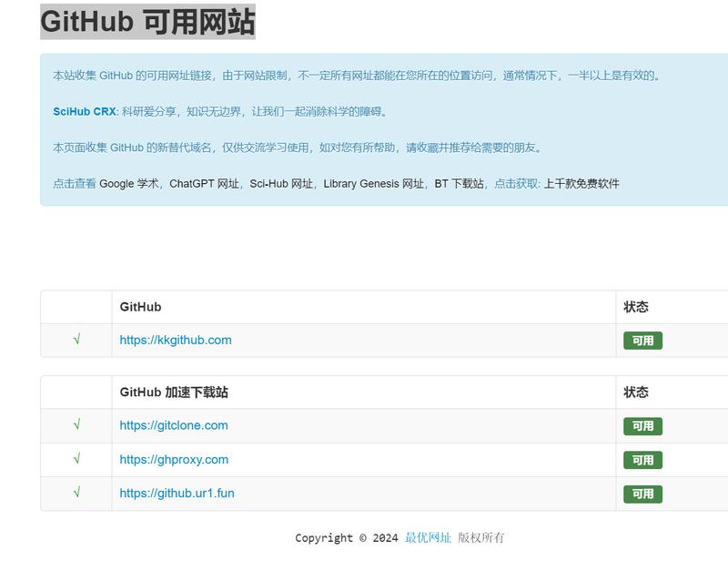Click the green checkmark beside kkgithub.com
Image resolution: width=728 pixels, height=561 pixels.
click(76, 340)
